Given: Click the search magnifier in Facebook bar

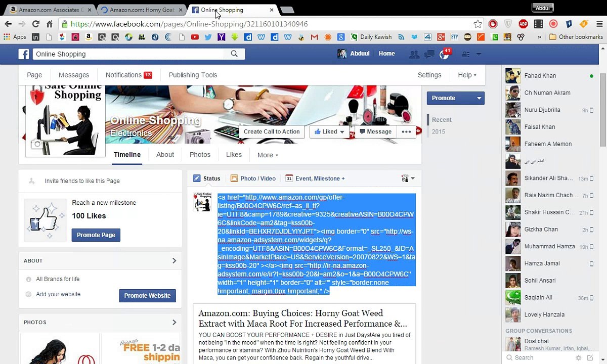Looking at the screenshot, I should point(234,54).
